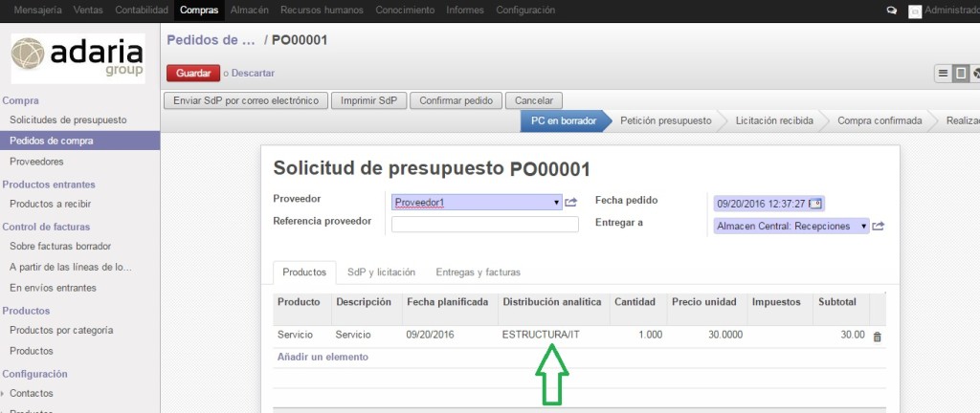Open Almacen Central record external link icon
The width and height of the screenshot is (980, 413).
(x=879, y=226)
